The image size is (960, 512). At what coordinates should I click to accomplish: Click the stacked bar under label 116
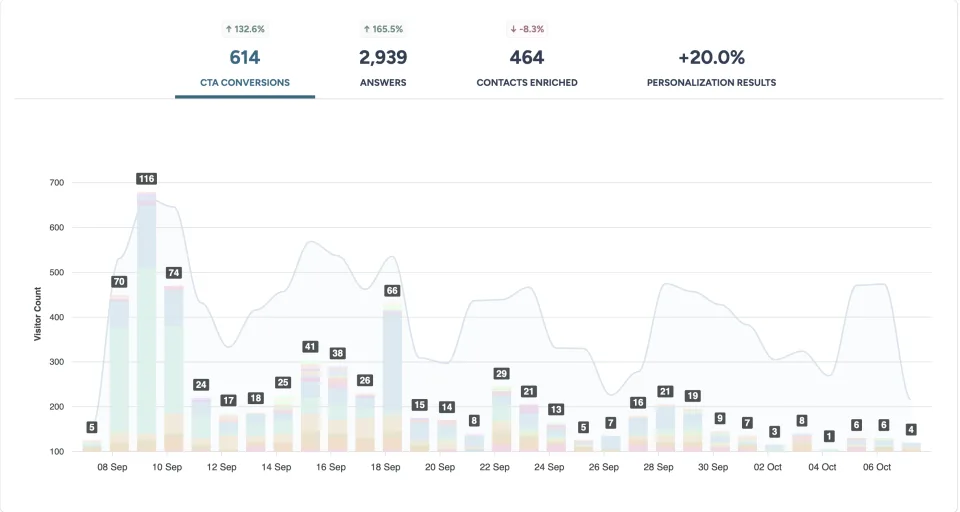coord(146,322)
